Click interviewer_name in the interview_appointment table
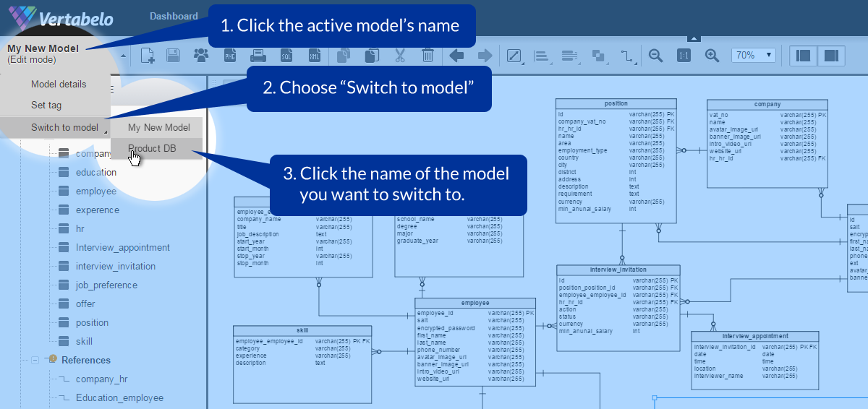Screen dimensions: 868x409 click(x=719, y=376)
